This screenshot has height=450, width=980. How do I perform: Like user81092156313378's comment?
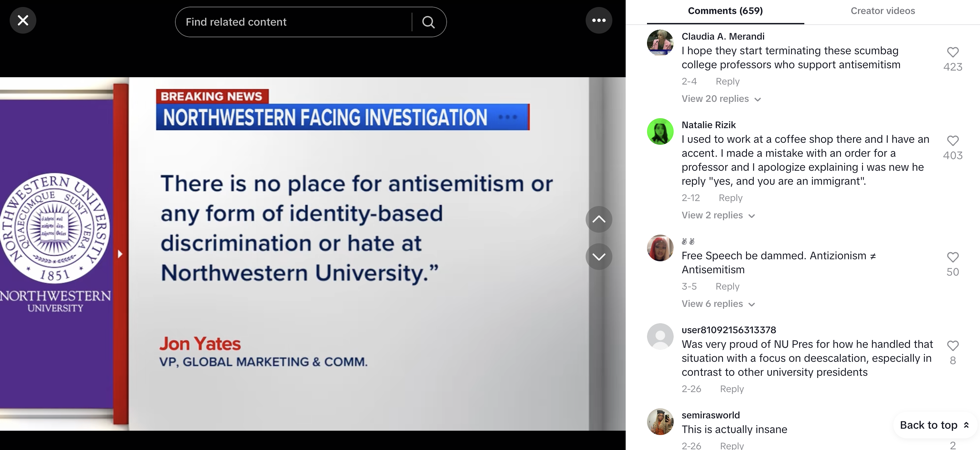click(952, 346)
